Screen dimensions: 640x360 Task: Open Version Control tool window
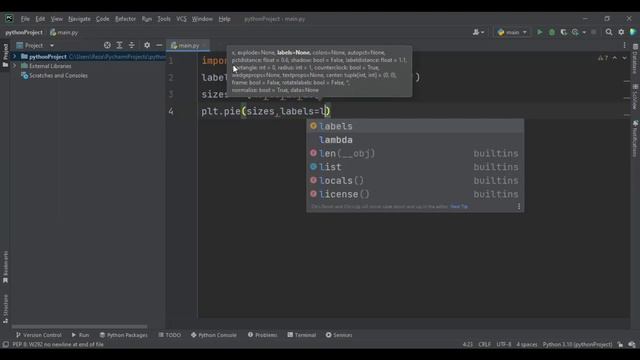tap(39, 335)
